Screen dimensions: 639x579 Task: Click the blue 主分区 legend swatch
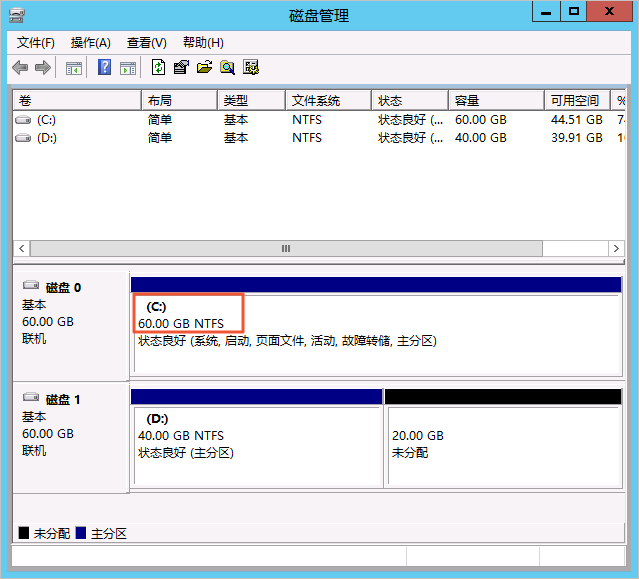point(81,533)
